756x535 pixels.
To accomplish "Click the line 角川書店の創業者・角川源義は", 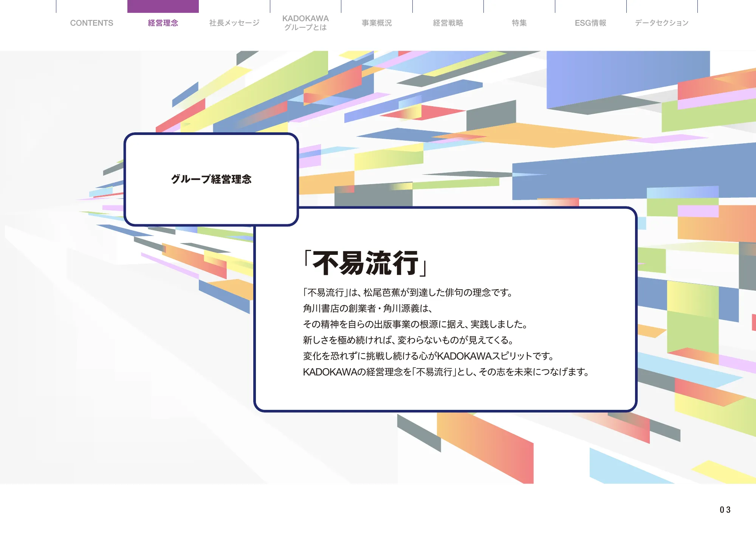I will pos(367,308).
